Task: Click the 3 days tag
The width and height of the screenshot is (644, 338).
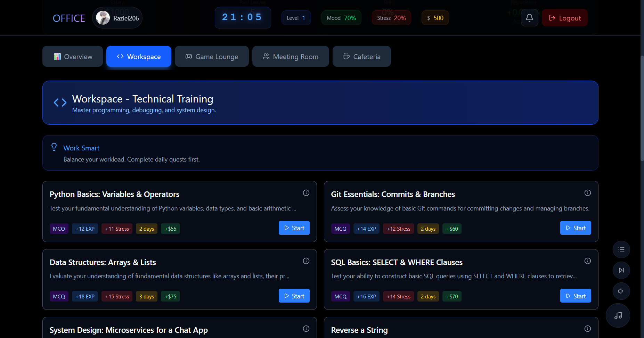Action: (147, 296)
